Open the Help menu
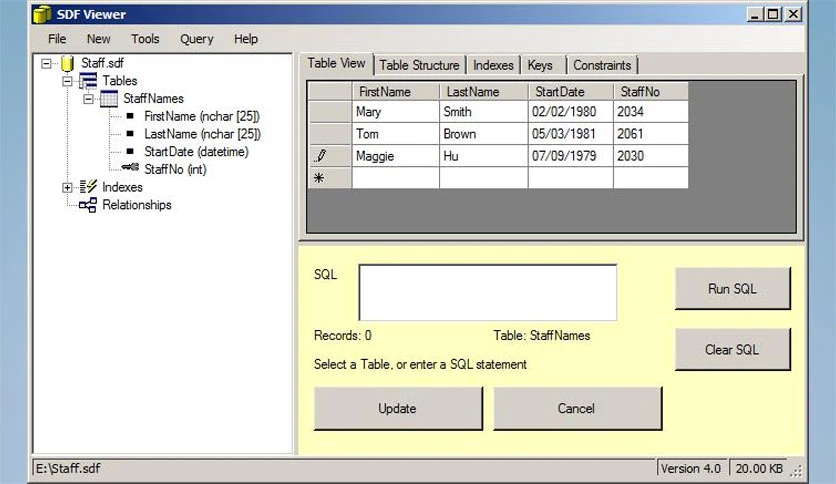 (x=246, y=39)
